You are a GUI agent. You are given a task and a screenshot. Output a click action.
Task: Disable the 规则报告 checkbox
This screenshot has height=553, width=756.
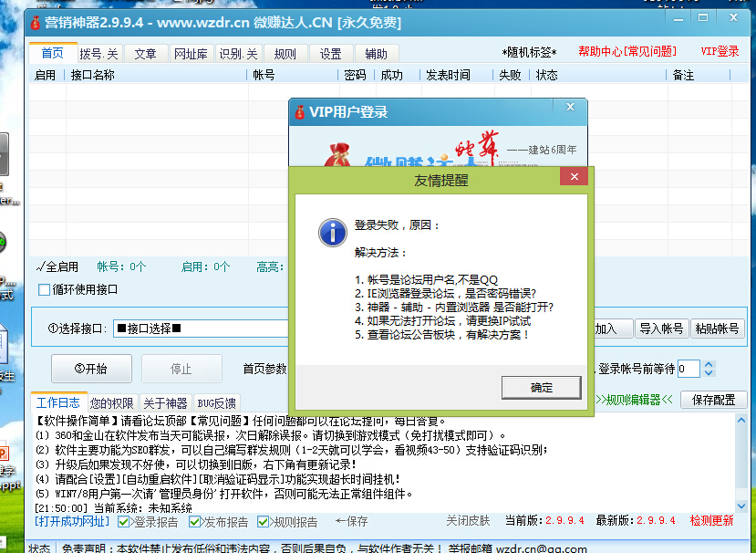[264, 521]
